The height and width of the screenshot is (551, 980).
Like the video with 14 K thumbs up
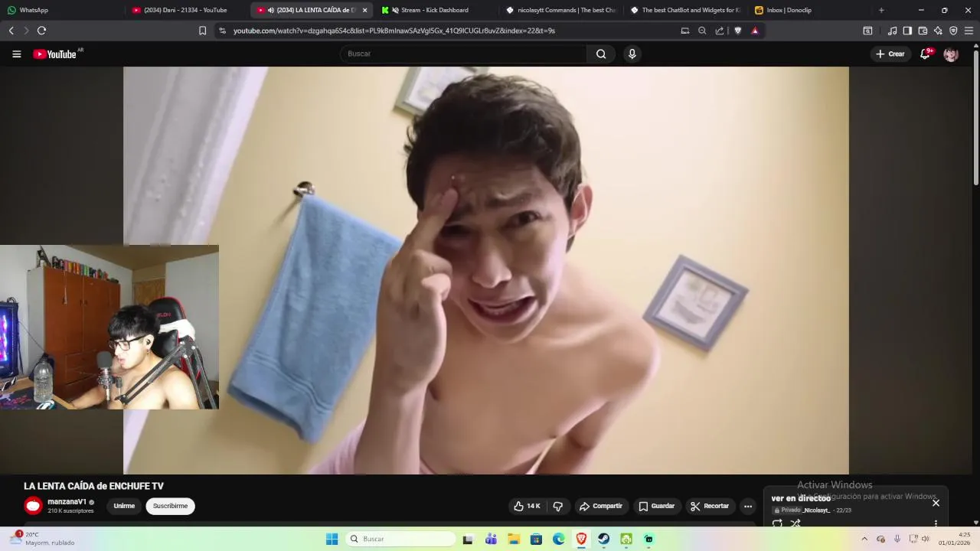(527, 506)
